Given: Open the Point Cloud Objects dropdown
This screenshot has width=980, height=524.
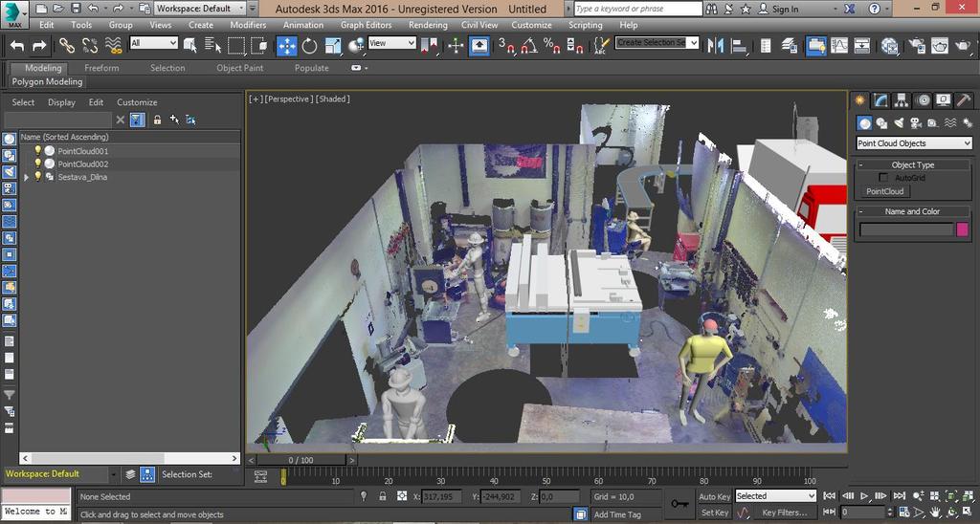Looking at the screenshot, I should click(x=914, y=143).
